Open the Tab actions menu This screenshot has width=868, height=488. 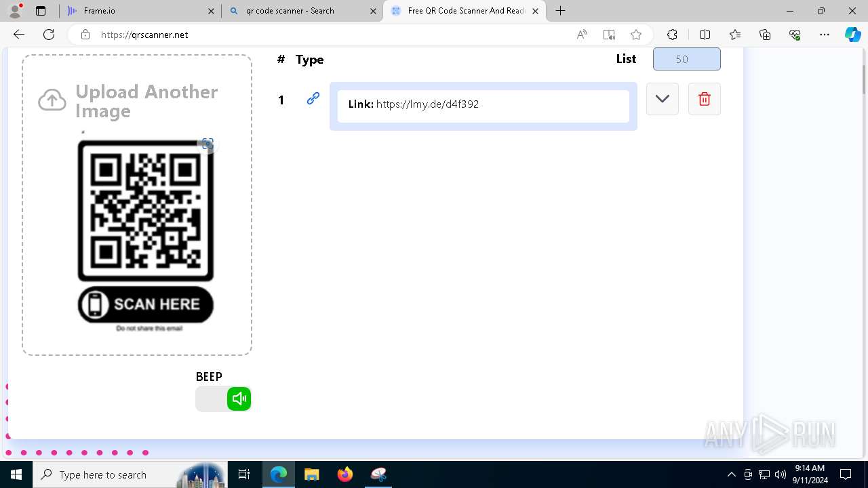click(x=41, y=11)
